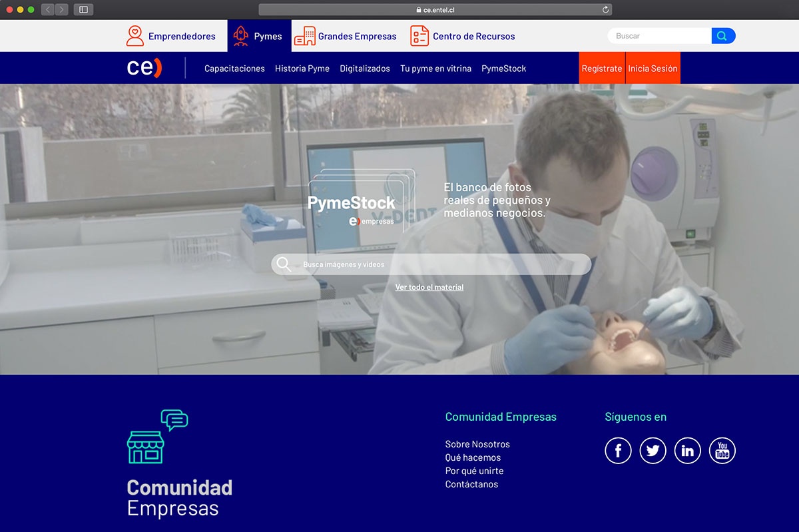Click the ce) logo in navigation bar
The image size is (799, 532).
pos(144,68)
